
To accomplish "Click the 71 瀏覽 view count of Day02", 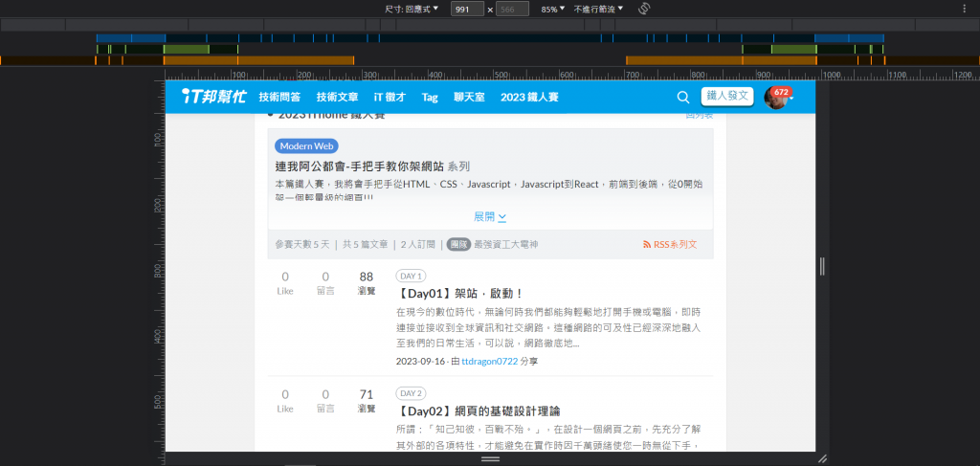I will tap(367, 400).
